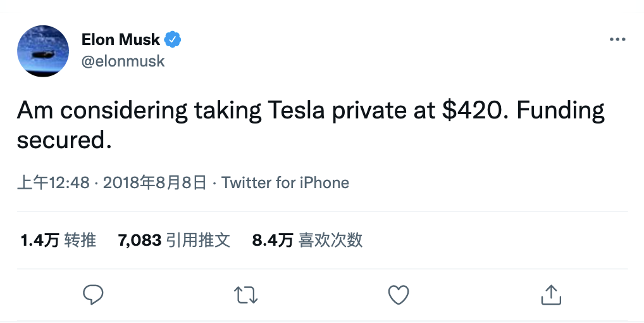Open the three-dot more options menu
The width and height of the screenshot is (644, 323).
[x=617, y=40]
